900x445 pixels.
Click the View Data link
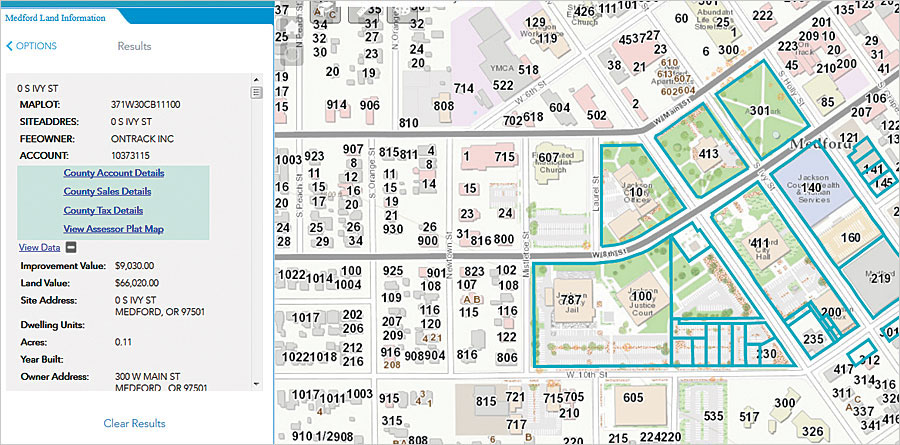pos(40,247)
